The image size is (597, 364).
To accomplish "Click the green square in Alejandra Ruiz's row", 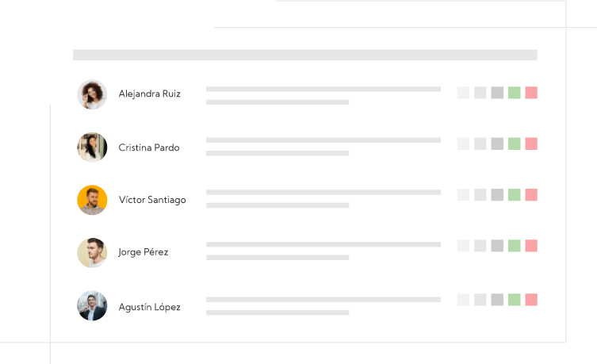I will pos(514,93).
